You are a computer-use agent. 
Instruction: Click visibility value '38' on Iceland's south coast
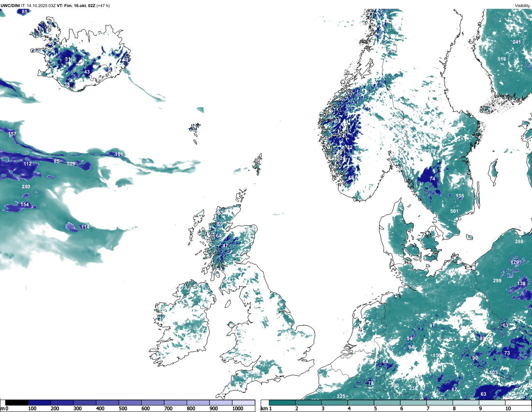click(67, 85)
